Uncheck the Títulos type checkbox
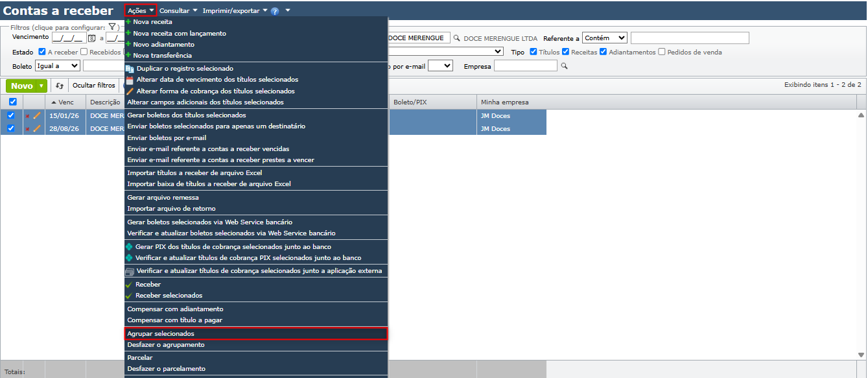868x378 pixels. (534, 52)
